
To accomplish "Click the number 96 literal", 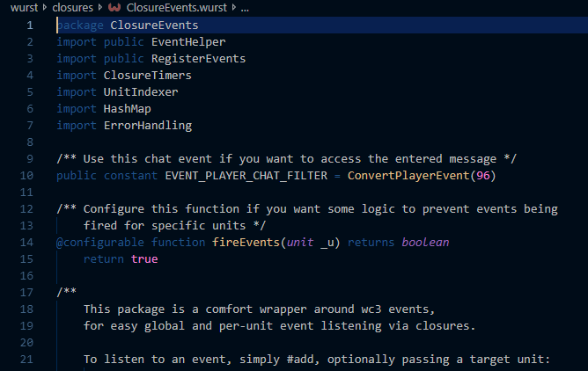I will pos(483,176).
